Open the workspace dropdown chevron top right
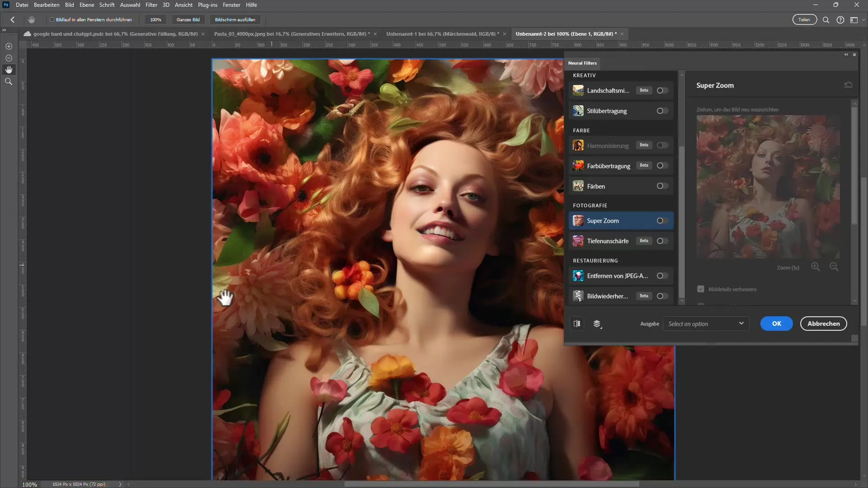Screen dimensions: 868x488 click(863, 20)
